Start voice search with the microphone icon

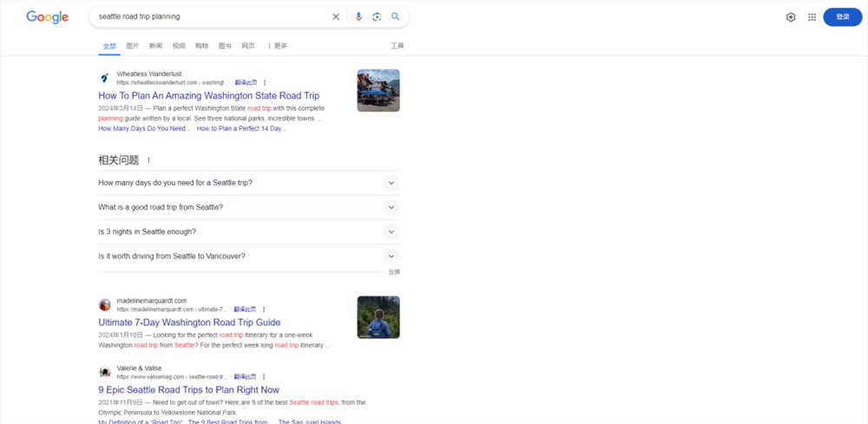(358, 16)
